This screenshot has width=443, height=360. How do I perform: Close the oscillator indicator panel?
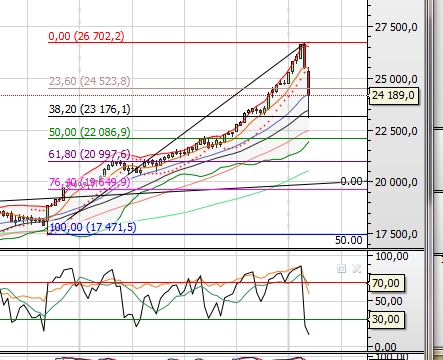[356, 269]
